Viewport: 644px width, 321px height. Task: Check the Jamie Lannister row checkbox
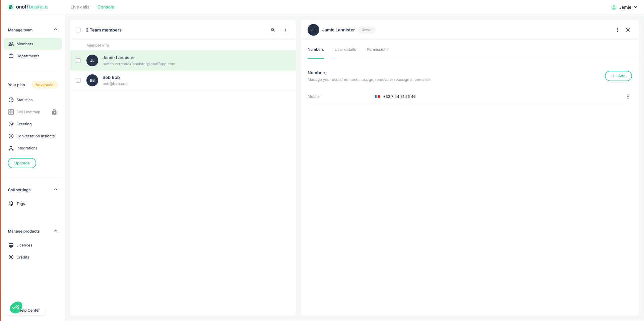pos(78,61)
